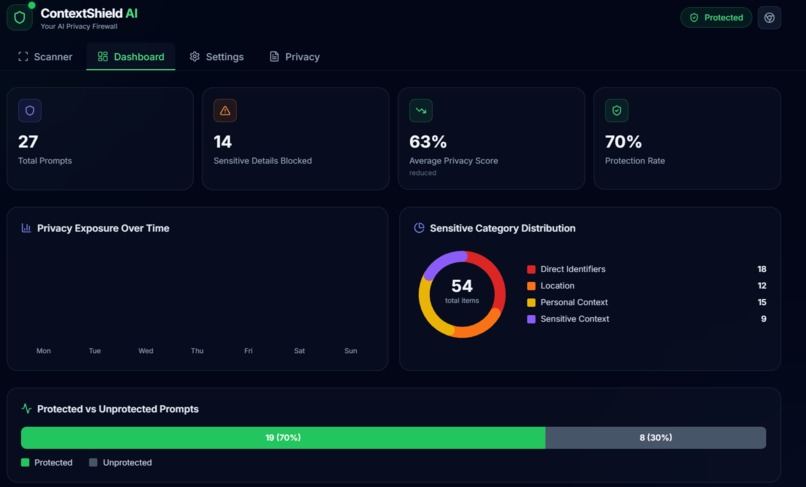Click the purple Sensitive Context swatch

coord(531,319)
